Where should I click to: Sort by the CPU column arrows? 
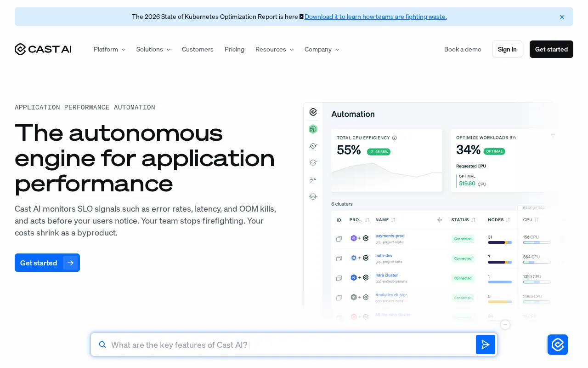(537, 220)
